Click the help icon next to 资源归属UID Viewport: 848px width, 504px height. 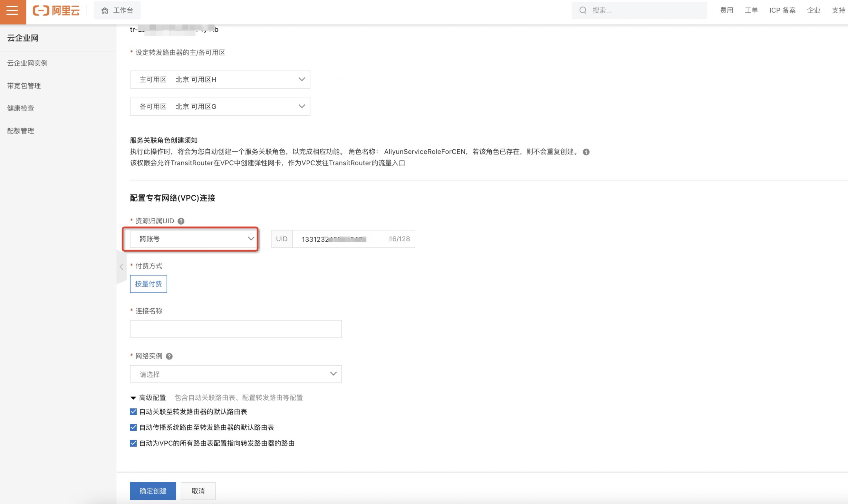point(181,221)
